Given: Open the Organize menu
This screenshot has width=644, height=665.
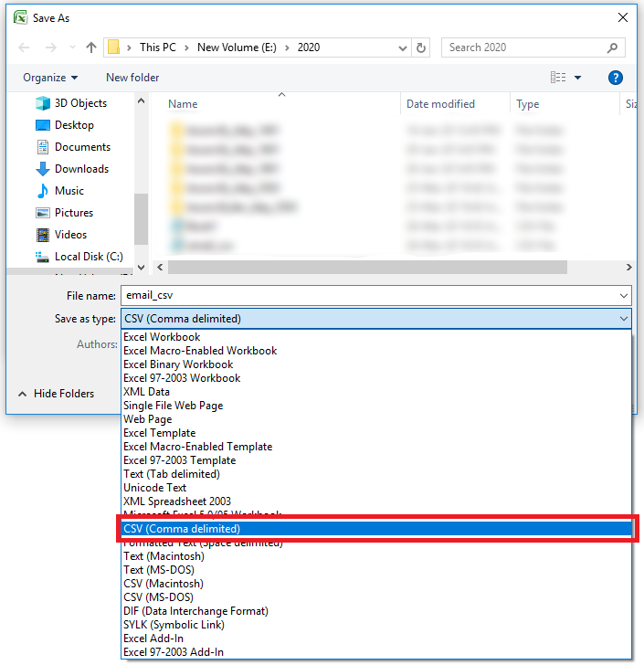Looking at the screenshot, I should [50, 78].
